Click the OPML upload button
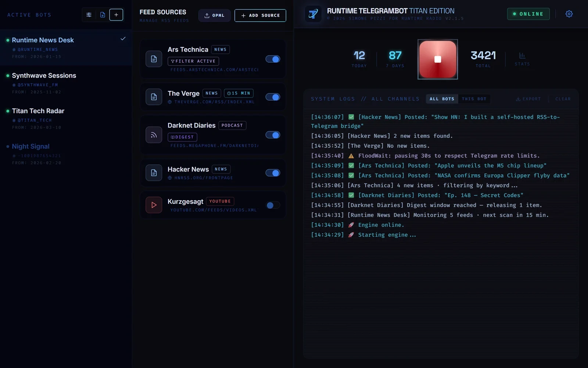 [214, 15]
